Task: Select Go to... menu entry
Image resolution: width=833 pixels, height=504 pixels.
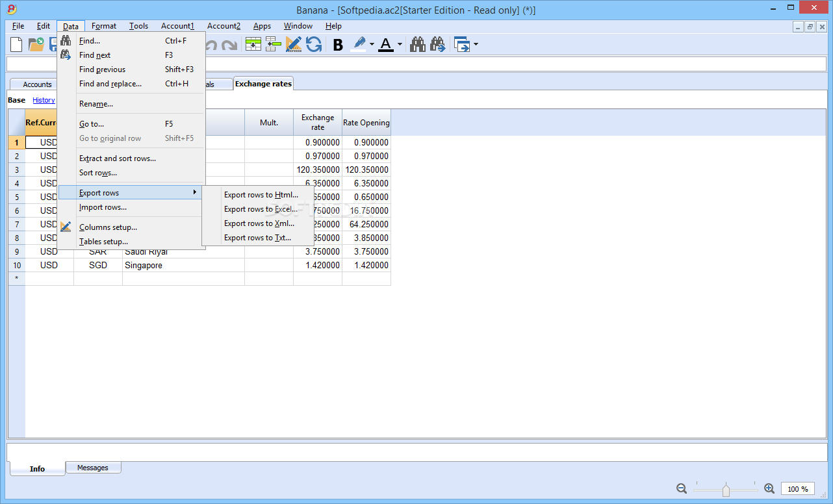Action: pyautogui.click(x=131, y=124)
